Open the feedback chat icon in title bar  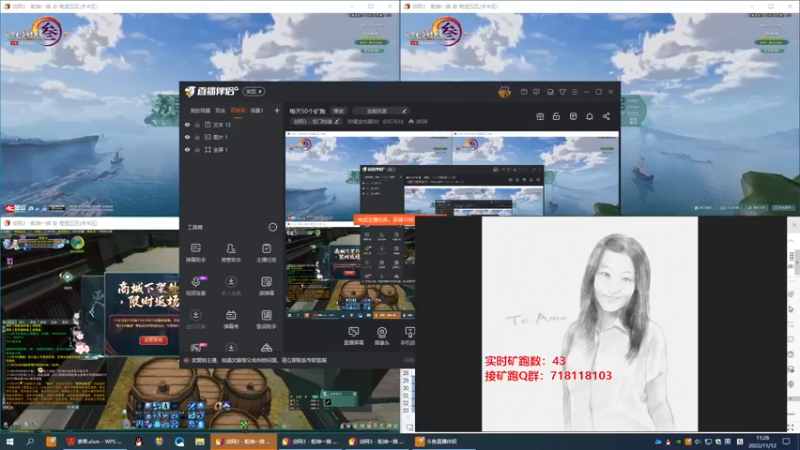click(x=536, y=92)
